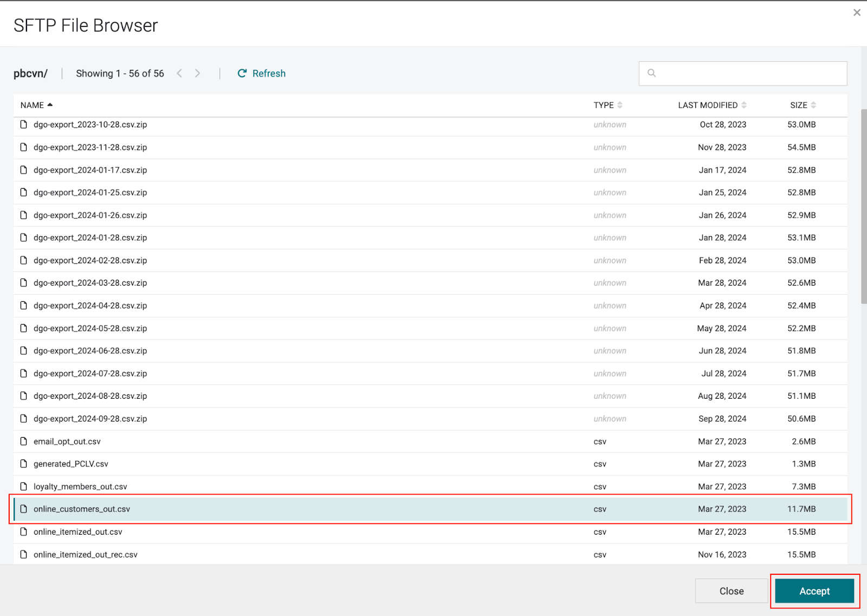Sort by LAST MODIFIED column
Viewport: 867px width, 616px height.
(x=712, y=105)
